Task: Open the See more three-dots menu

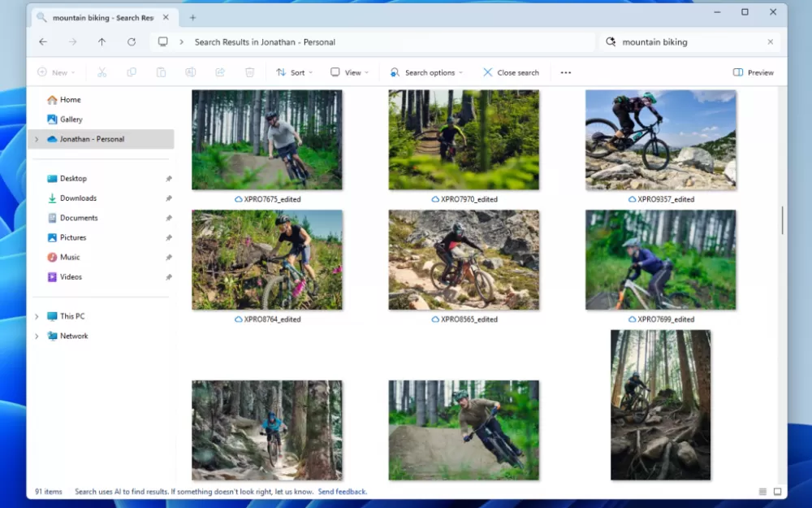Action: (x=565, y=72)
